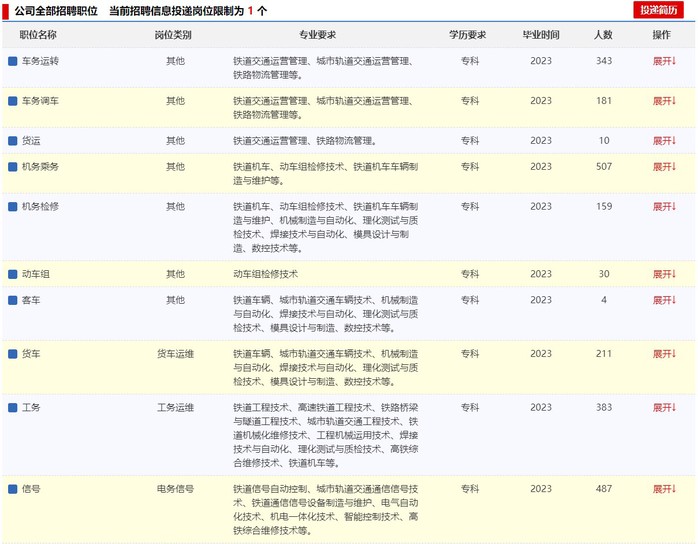Viewport: 698px width, 544px height.
Task: Check the 客车 position box
Action: point(13,300)
